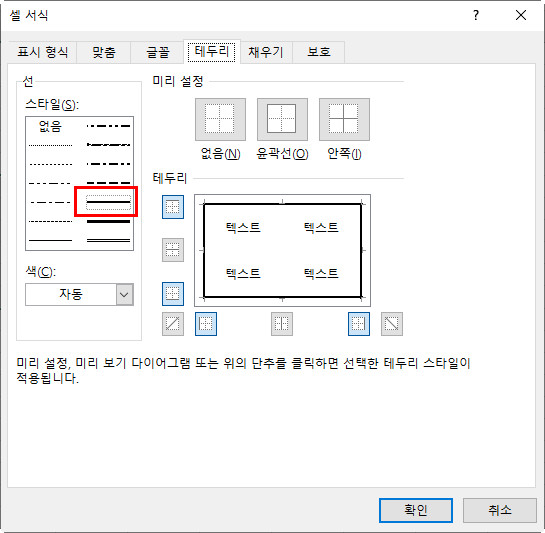Image resolution: width=545 pixels, height=533 pixels.
Task: Toggle the inner horizontal border button
Action: [x=173, y=250]
